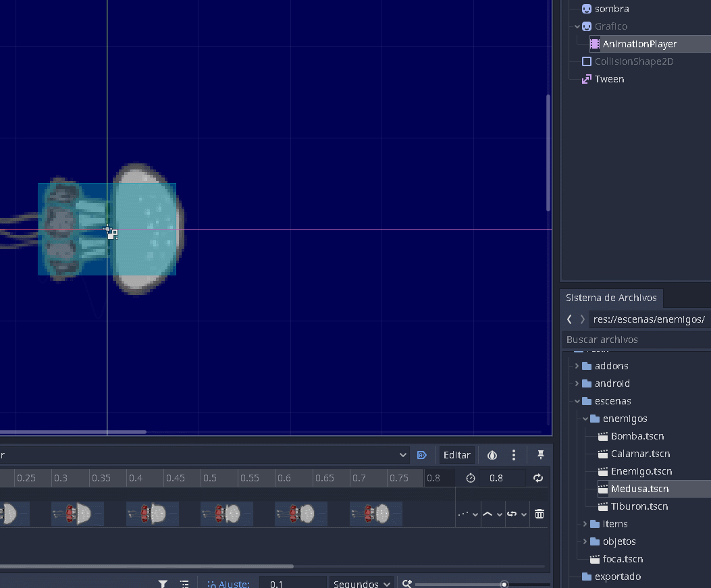Click the AnimationPlayer node icon in the scene dock

[594, 43]
